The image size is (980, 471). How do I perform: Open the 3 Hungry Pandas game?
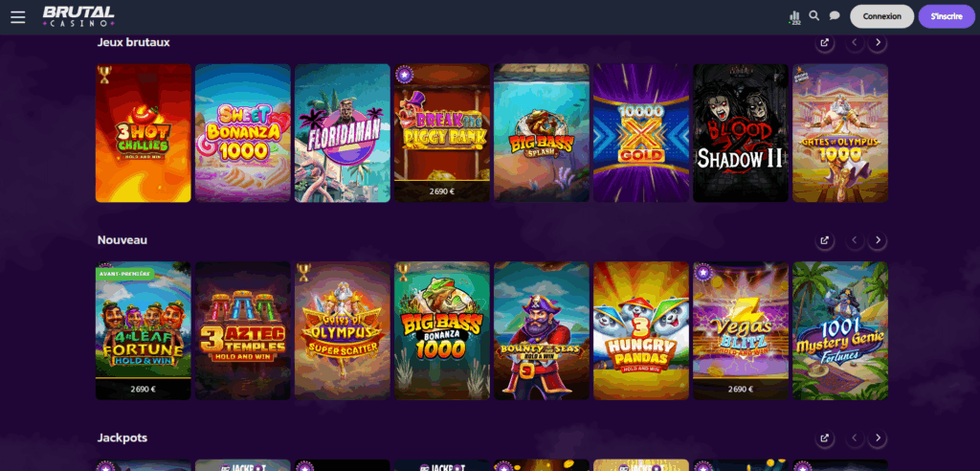(x=641, y=331)
